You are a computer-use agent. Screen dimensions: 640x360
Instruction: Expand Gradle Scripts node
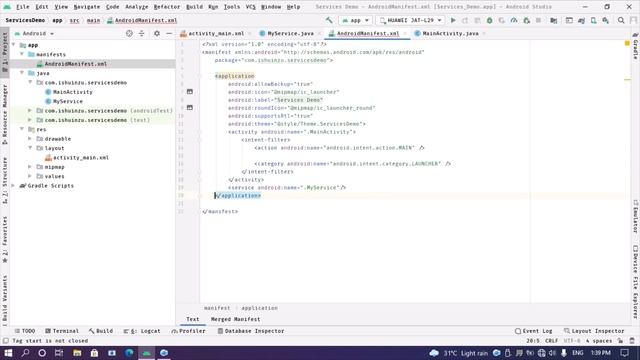(x=13, y=185)
